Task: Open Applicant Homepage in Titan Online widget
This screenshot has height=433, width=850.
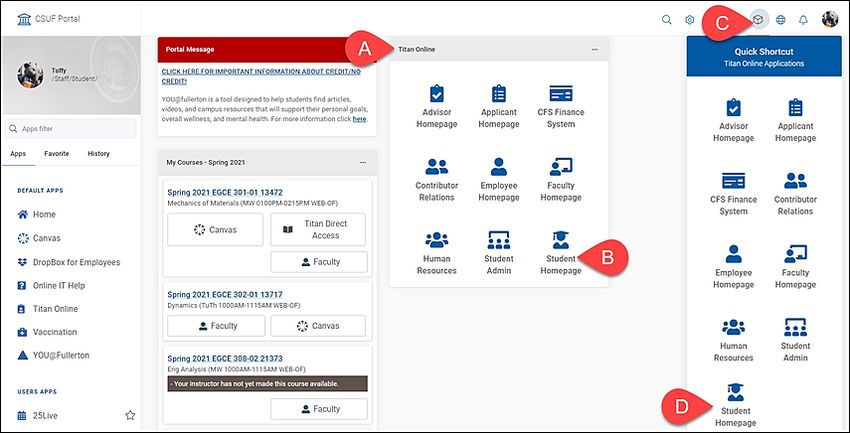Action: (x=499, y=106)
